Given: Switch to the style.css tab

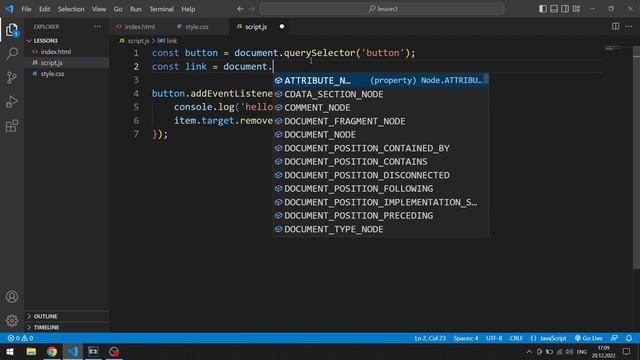Looking at the screenshot, I should pos(196,27).
